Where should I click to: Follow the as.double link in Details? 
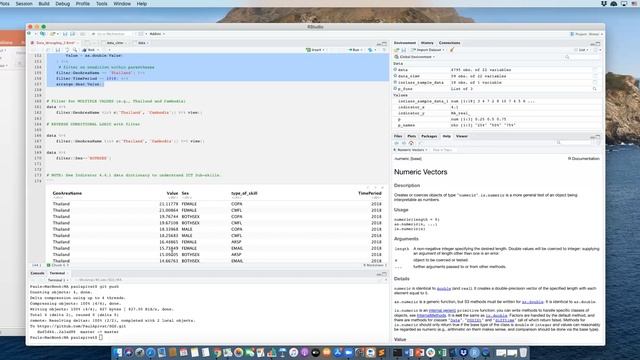click(533, 302)
